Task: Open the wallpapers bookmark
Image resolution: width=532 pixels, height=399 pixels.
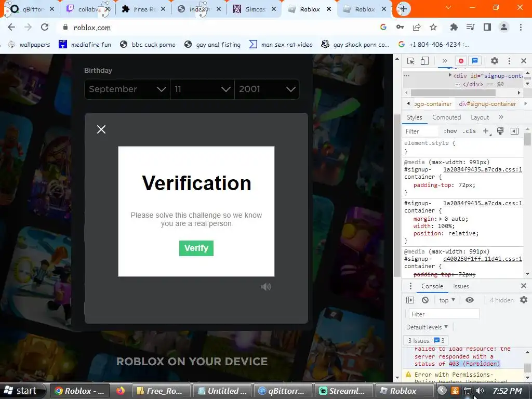Action: click(x=29, y=45)
